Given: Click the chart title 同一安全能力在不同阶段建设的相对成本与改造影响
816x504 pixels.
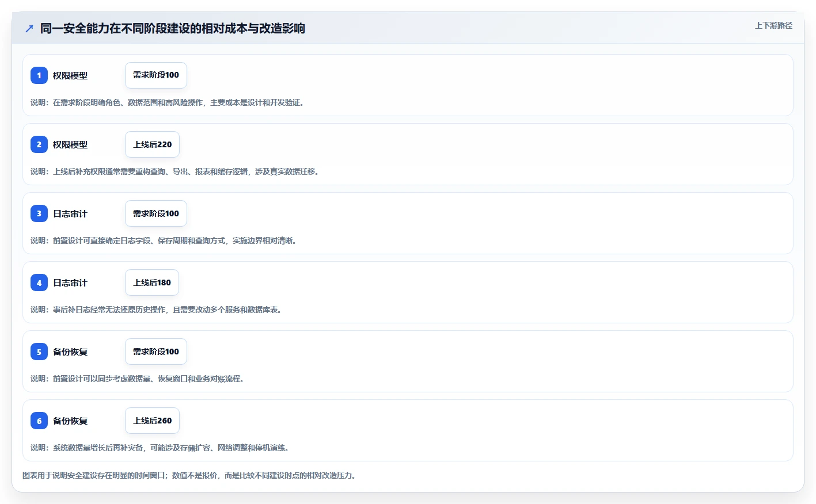Looking at the screenshot, I should pyautogui.click(x=173, y=28).
